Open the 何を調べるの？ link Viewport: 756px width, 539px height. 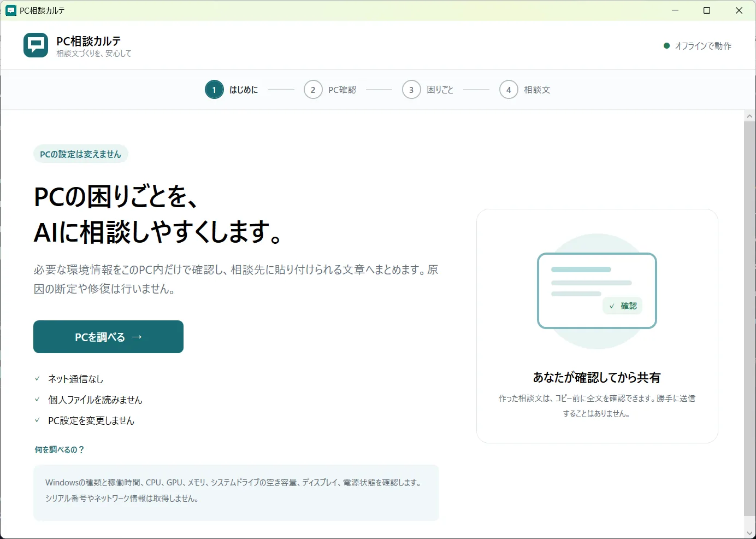pos(60,449)
